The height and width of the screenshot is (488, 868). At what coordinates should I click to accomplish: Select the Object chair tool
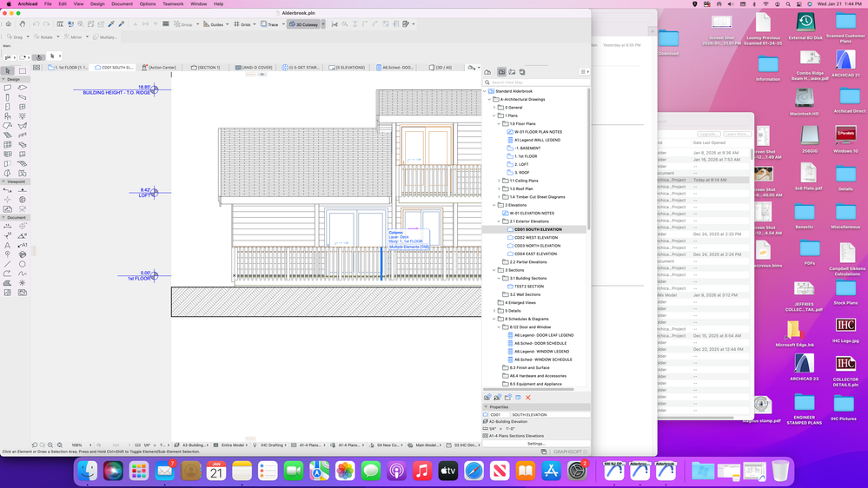tap(8, 116)
